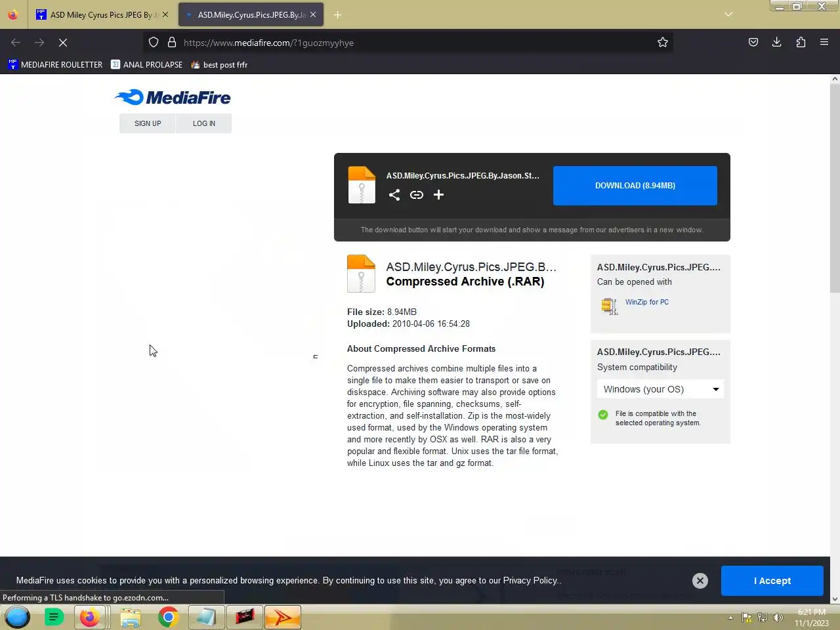Click the copy link chain icon
The width and height of the screenshot is (840, 630).
point(417,195)
